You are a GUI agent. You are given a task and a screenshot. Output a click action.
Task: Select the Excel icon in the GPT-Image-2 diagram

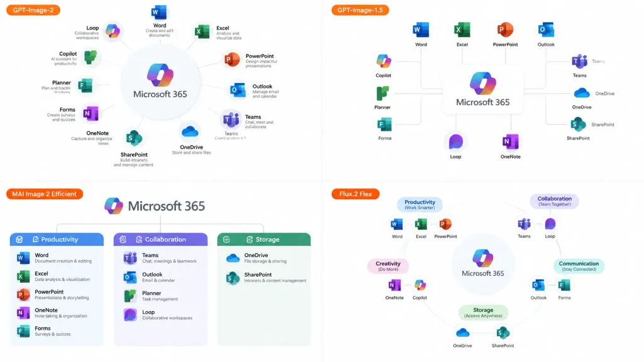(202, 31)
